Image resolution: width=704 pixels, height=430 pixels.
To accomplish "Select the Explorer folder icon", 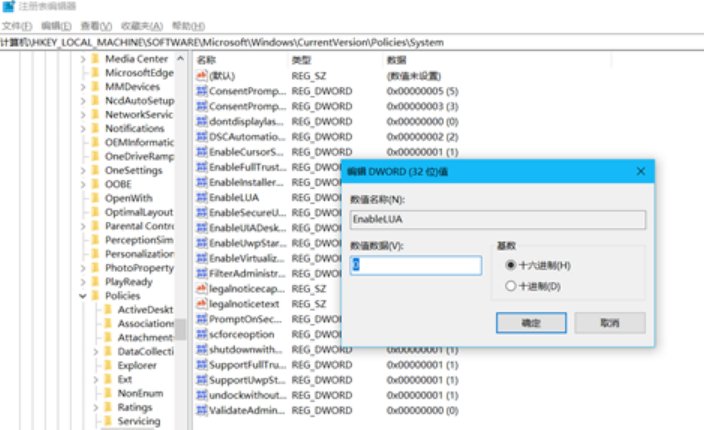I will 108,365.
